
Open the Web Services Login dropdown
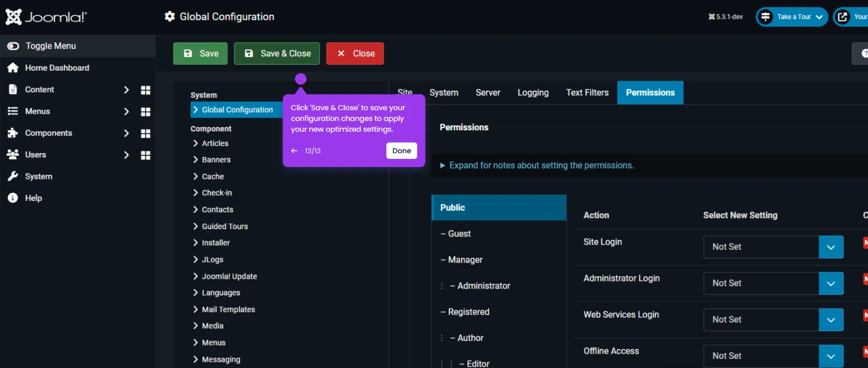774,320
